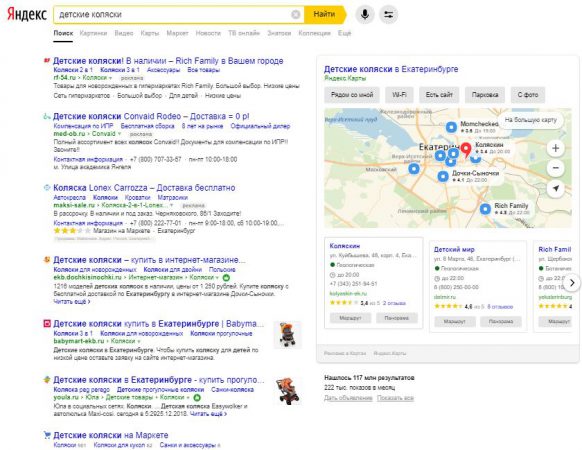This screenshot has width=582, height=450.
Task: Expand the Ещё tab menu
Action: pyautogui.click(x=344, y=33)
